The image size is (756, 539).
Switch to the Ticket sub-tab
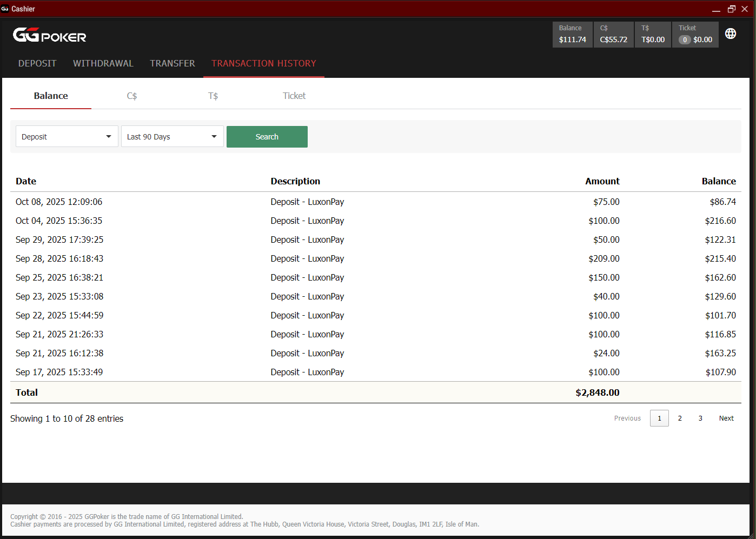(294, 96)
